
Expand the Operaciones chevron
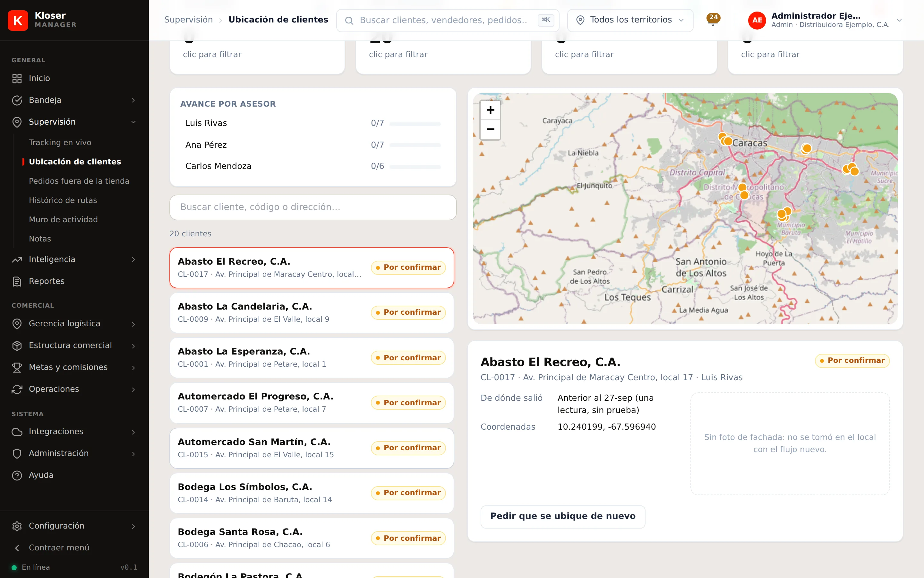click(x=133, y=389)
